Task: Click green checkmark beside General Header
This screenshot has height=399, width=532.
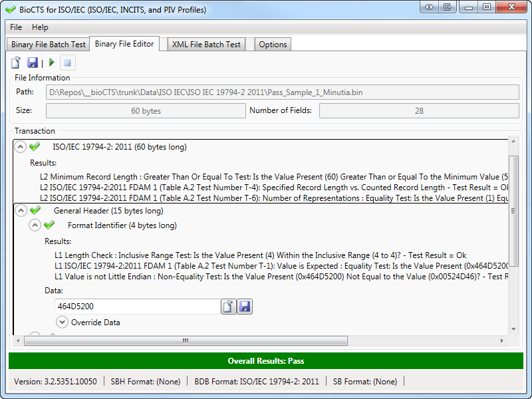Action: pos(35,211)
